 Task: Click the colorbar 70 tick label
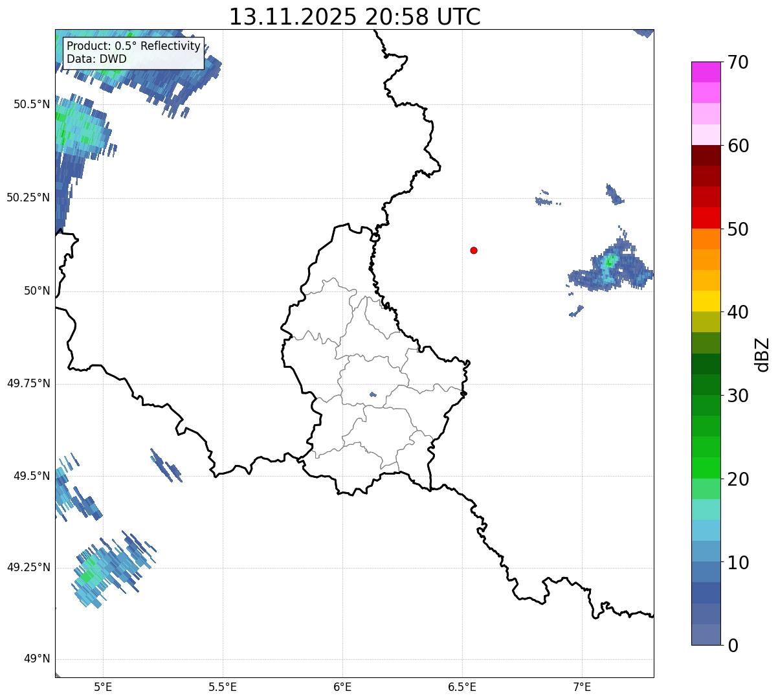[738, 62]
